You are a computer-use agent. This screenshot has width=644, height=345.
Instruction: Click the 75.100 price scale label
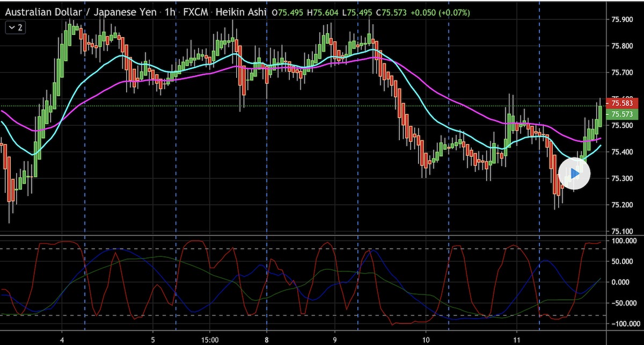coord(621,232)
